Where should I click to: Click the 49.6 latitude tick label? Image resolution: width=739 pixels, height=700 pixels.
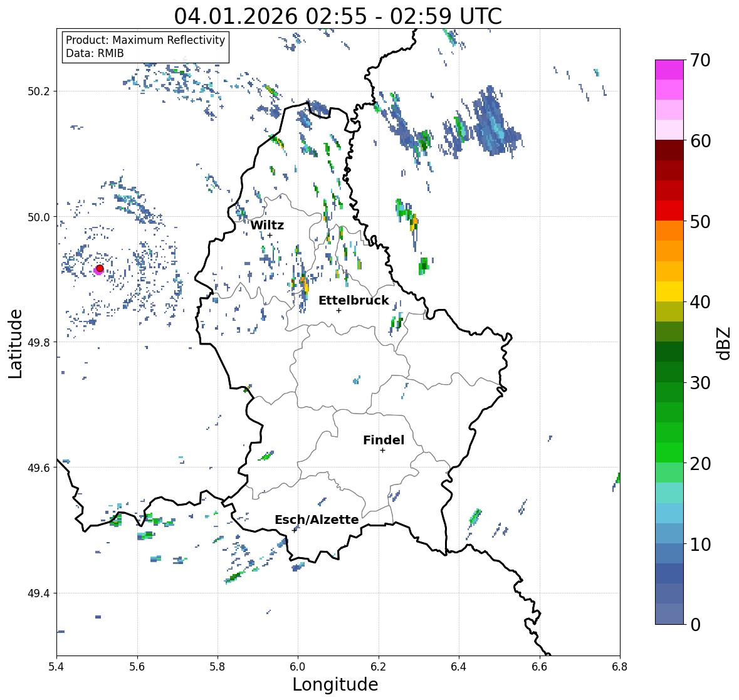(39, 468)
